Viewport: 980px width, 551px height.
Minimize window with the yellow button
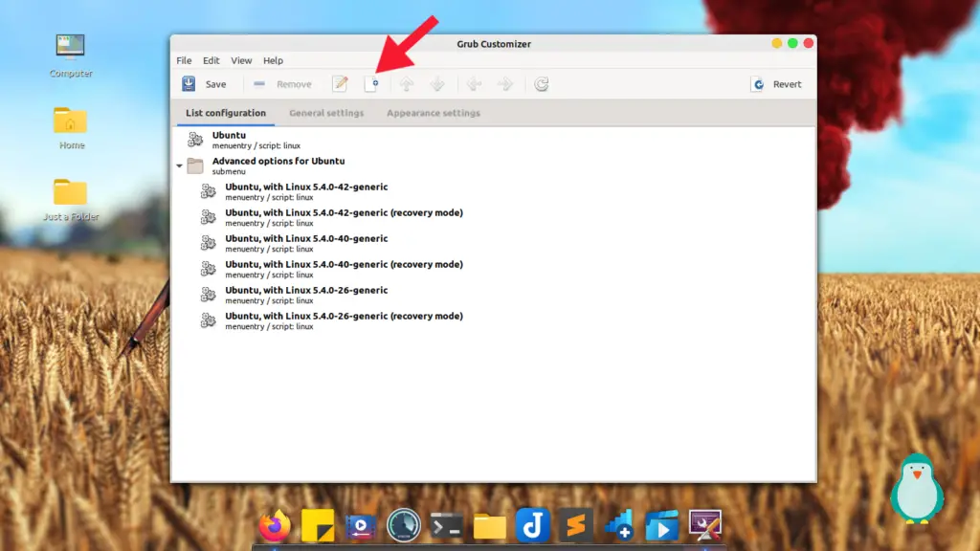776,43
